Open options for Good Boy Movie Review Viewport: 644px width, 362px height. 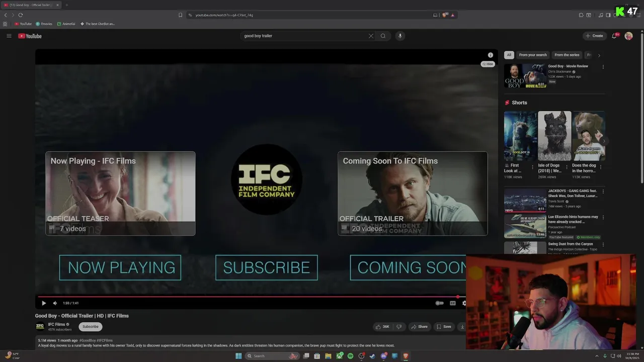point(603,67)
